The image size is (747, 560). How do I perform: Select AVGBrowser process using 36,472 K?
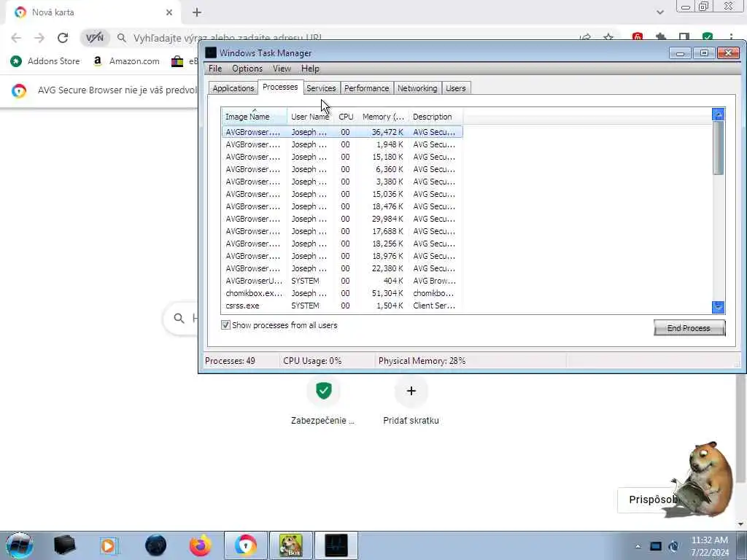[342, 132]
